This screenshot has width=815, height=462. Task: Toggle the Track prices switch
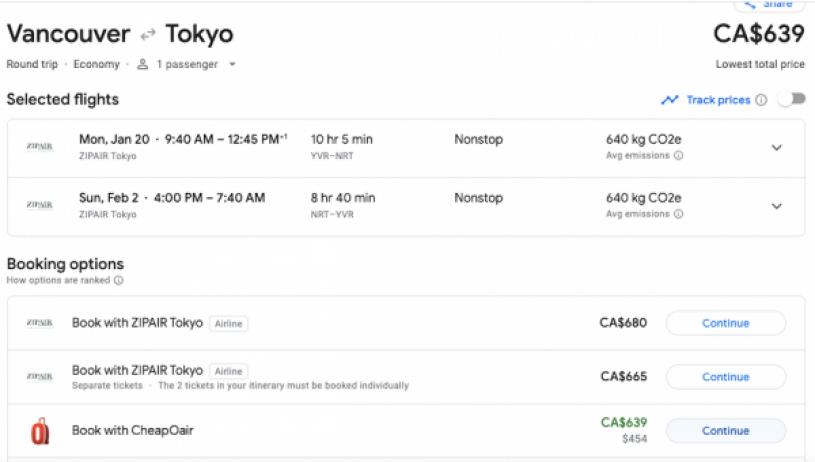[x=790, y=100]
